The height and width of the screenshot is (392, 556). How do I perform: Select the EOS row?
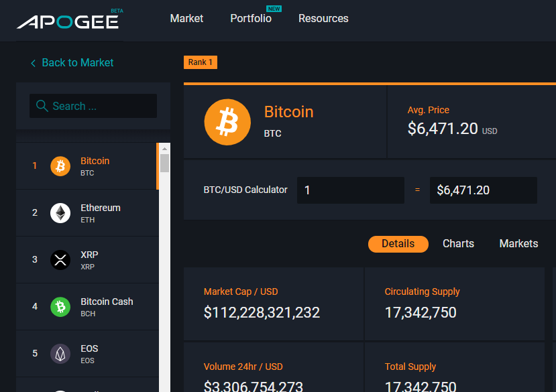click(87, 354)
